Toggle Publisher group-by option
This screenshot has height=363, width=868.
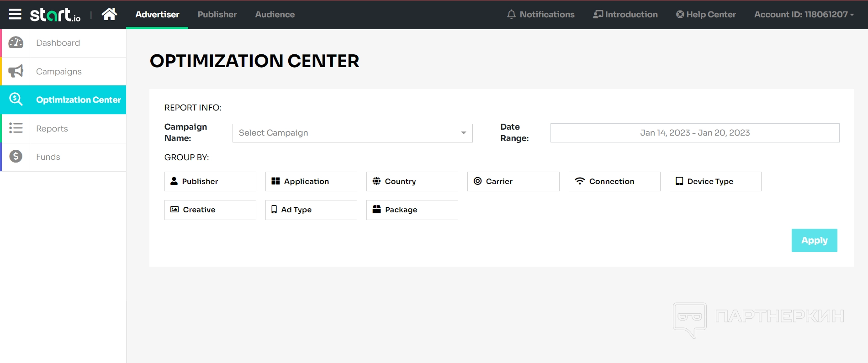pyautogui.click(x=210, y=181)
